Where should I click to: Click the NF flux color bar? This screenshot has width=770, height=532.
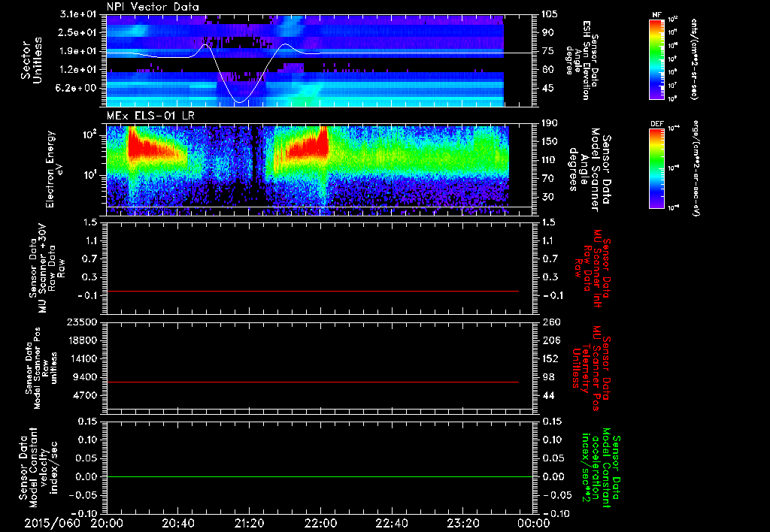click(x=656, y=59)
